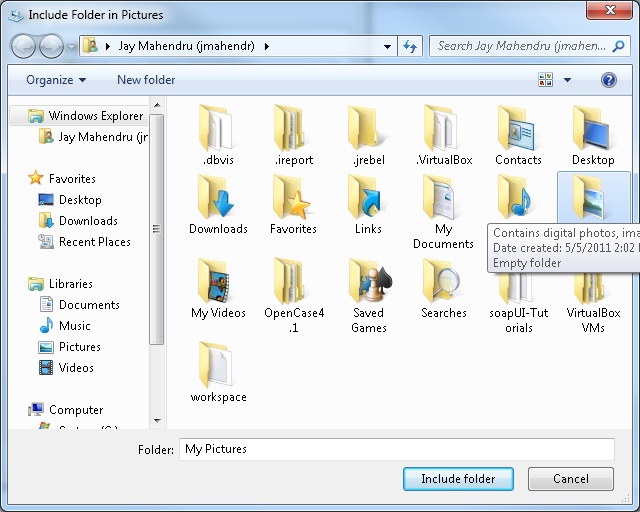
Task: Select the .VirtualBox folder icon
Action: click(440, 128)
